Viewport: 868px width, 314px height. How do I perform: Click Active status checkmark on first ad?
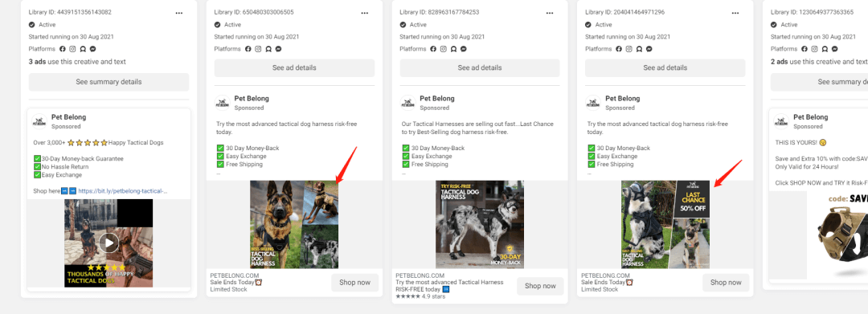point(31,24)
